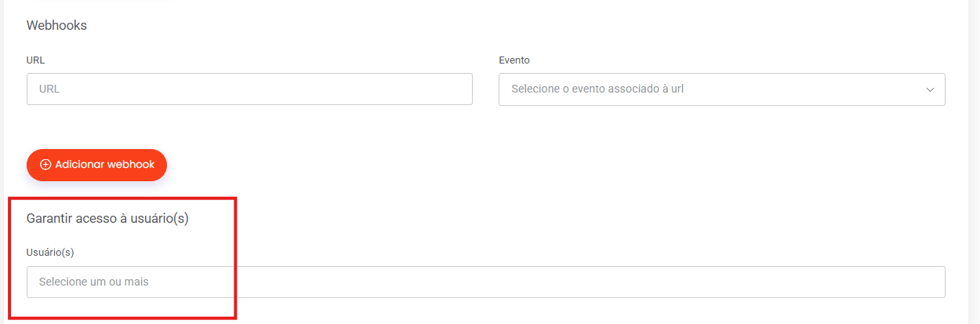Click the 'Adicionar webhook' button text
The image size is (980, 324).
pos(105,165)
